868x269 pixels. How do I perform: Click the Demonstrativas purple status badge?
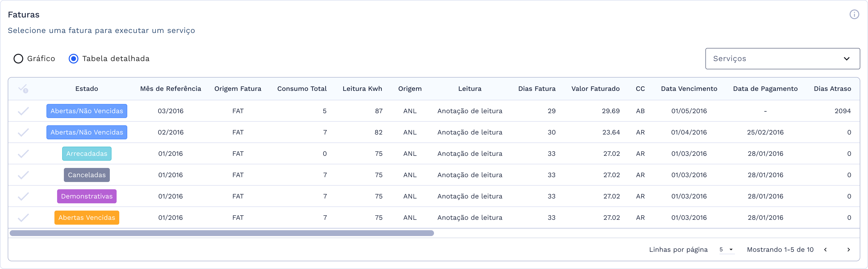click(87, 197)
